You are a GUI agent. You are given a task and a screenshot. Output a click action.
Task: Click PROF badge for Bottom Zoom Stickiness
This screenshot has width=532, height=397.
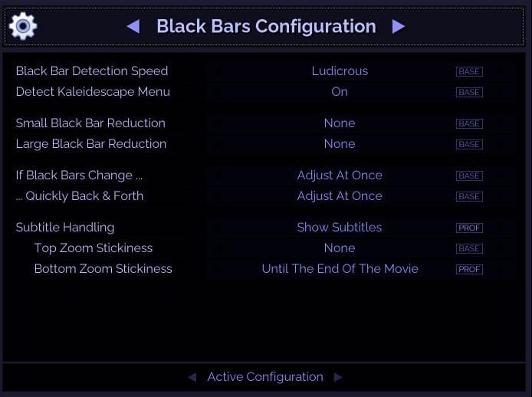tap(468, 269)
